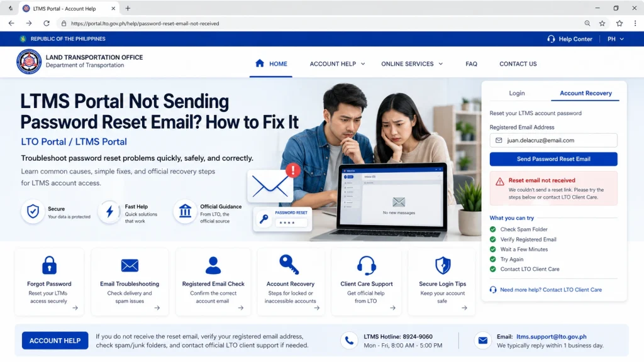Click the Forgot Password padlock icon
Screen dimensions: 644x362
point(49,265)
